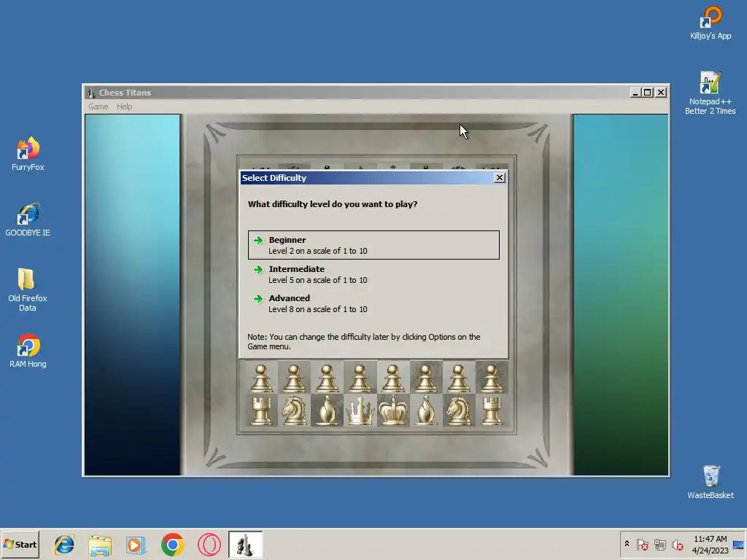Select the GOODBYE IE desktop shortcut
This screenshot has width=747, height=560.
pyautogui.click(x=28, y=220)
